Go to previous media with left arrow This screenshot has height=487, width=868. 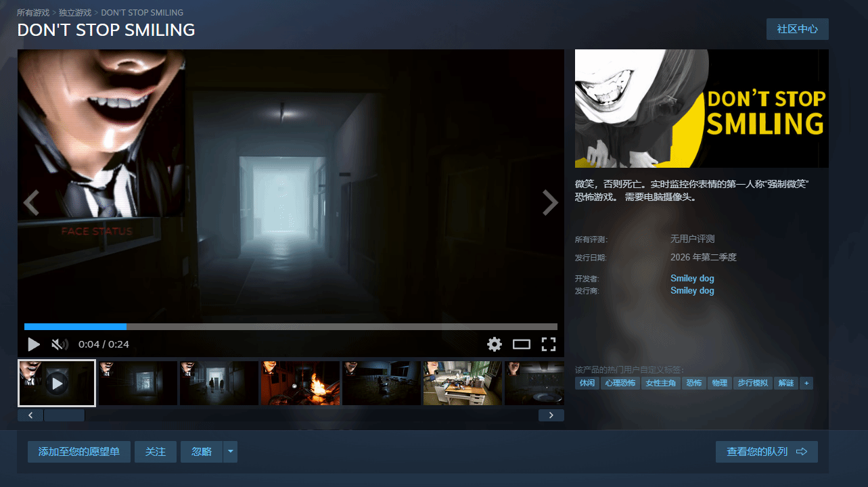[x=31, y=202]
